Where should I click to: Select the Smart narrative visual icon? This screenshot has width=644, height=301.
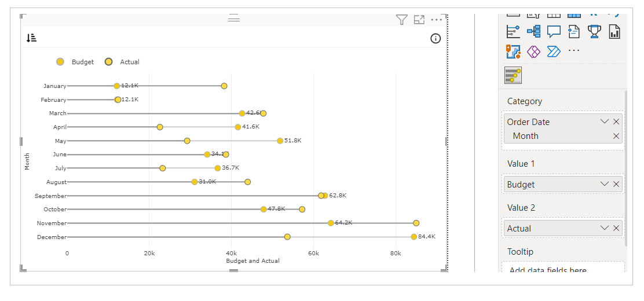tap(574, 32)
